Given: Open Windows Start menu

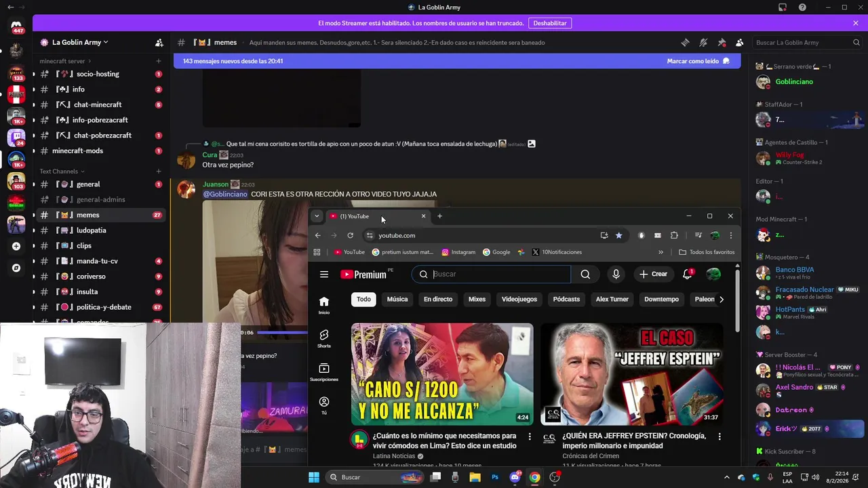Looking at the screenshot, I should [314, 477].
